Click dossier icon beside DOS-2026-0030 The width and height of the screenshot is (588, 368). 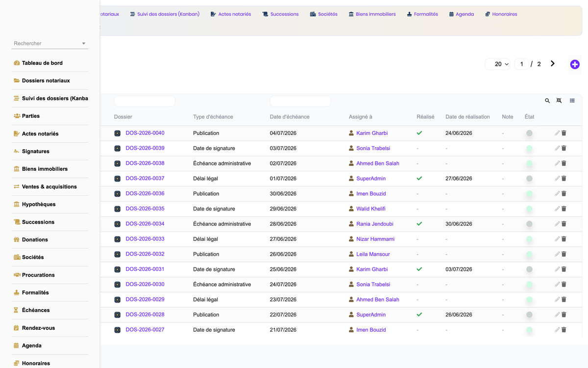point(118,285)
